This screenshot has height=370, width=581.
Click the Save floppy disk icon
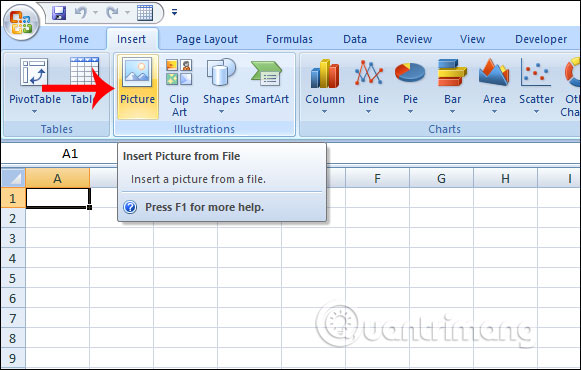[x=59, y=13]
